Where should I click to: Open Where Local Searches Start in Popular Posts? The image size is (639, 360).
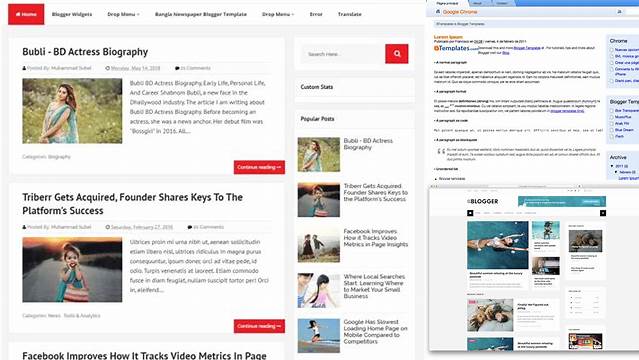[x=374, y=286]
